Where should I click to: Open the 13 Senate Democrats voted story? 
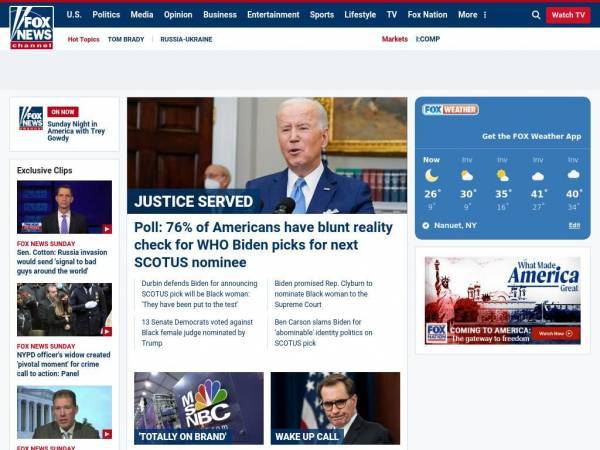(x=197, y=333)
